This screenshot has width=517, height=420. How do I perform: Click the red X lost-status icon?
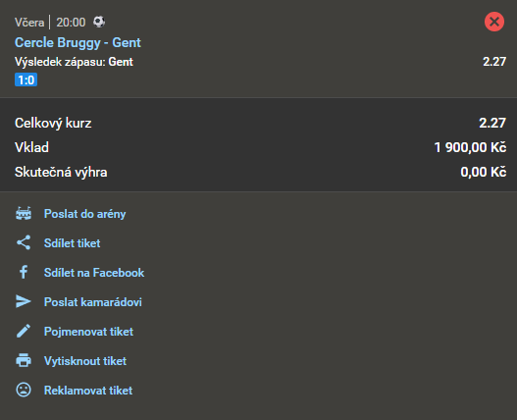pyautogui.click(x=493, y=22)
